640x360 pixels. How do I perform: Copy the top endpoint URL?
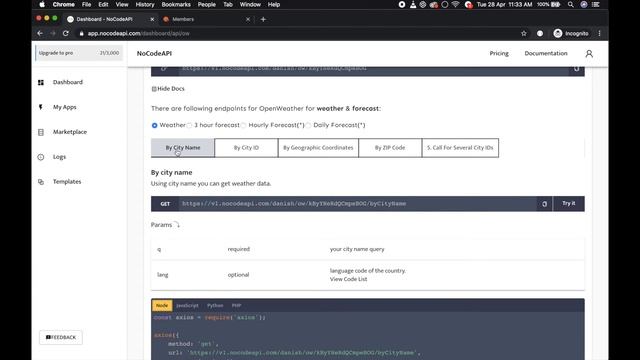pos(576,69)
